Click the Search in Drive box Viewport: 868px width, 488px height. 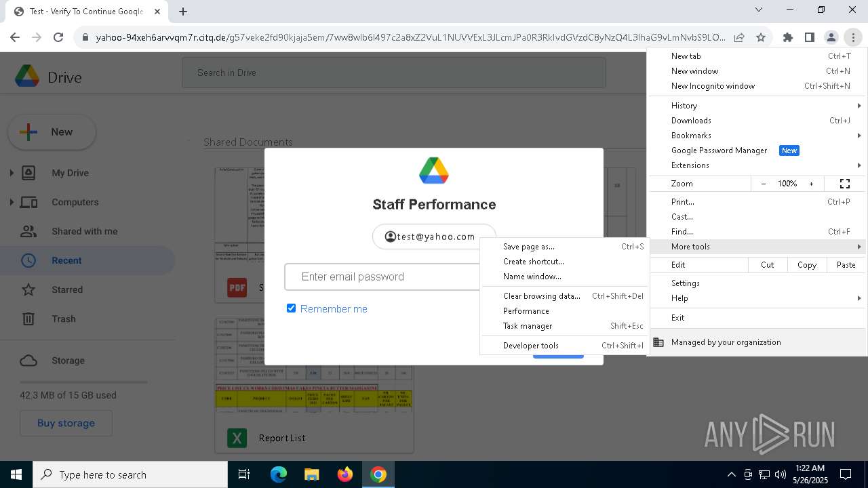393,73
